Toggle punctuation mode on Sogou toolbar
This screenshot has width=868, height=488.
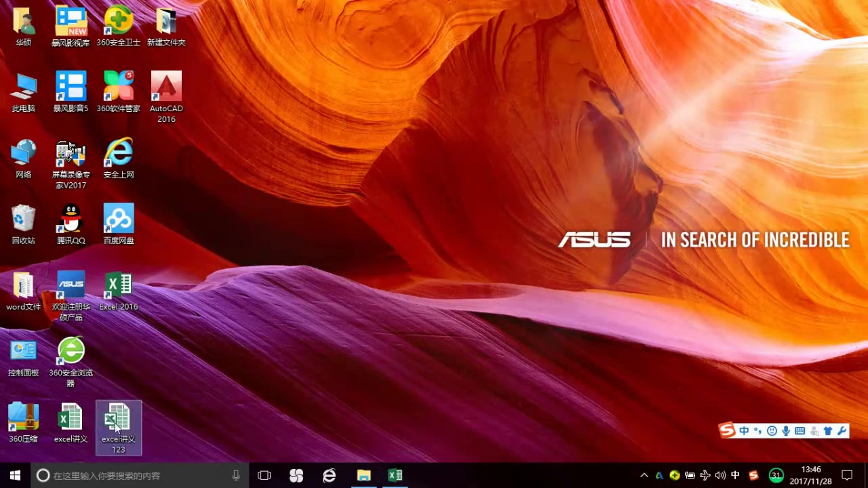pos(757,431)
